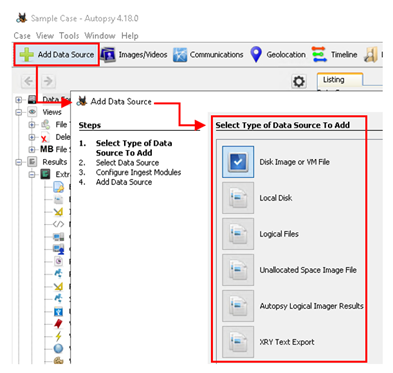Collapse the Extracted Content node
The image size is (393, 373).
32,174
